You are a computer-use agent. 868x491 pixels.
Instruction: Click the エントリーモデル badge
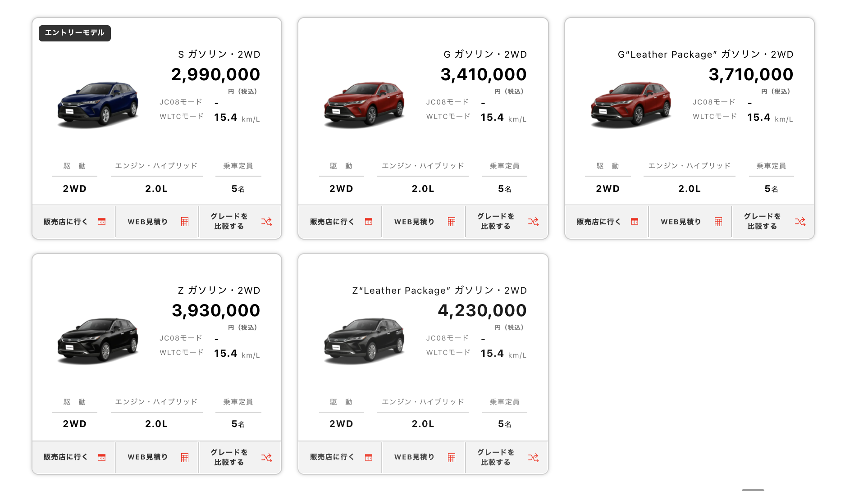pyautogui.click(x=75, y=33)
